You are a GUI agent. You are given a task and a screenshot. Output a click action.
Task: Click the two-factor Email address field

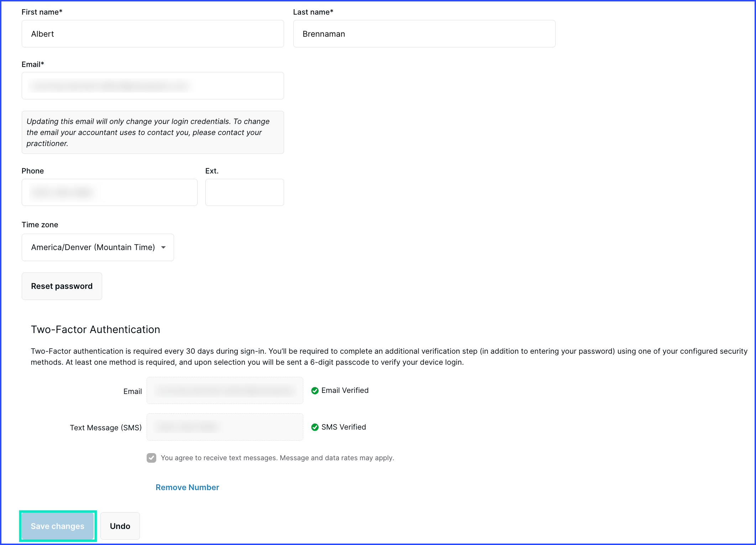point(225,390)
